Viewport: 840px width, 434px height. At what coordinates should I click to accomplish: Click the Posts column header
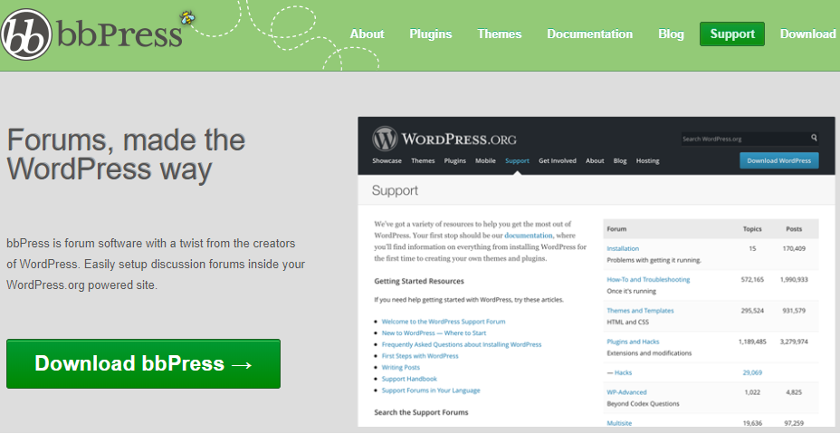794,229
